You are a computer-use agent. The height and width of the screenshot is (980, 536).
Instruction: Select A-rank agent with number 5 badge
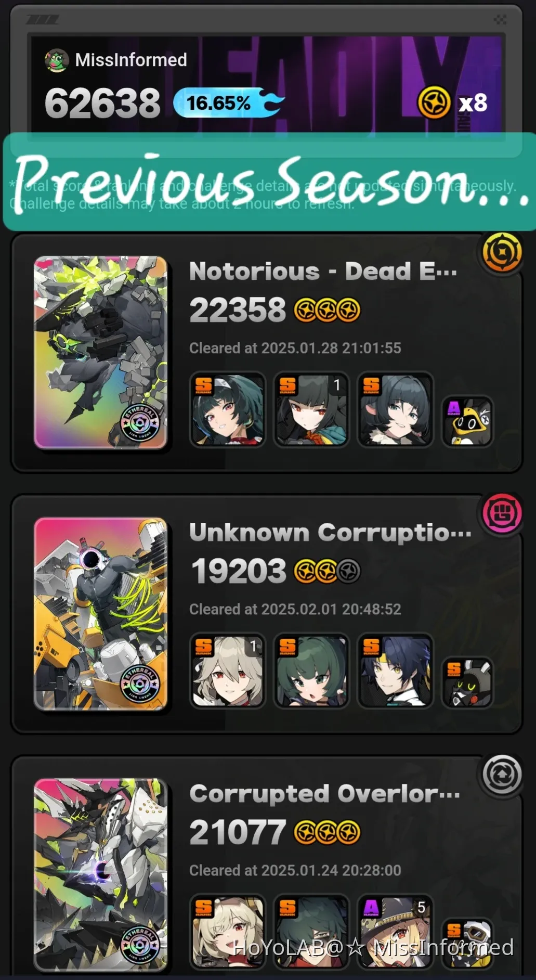395,932
